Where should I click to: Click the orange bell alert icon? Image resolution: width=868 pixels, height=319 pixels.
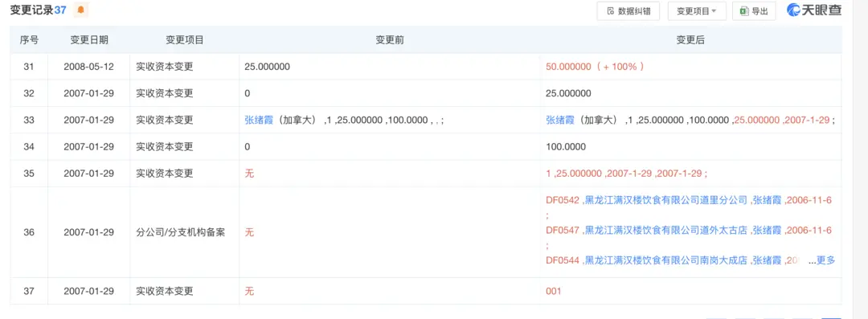pos(81,10)
